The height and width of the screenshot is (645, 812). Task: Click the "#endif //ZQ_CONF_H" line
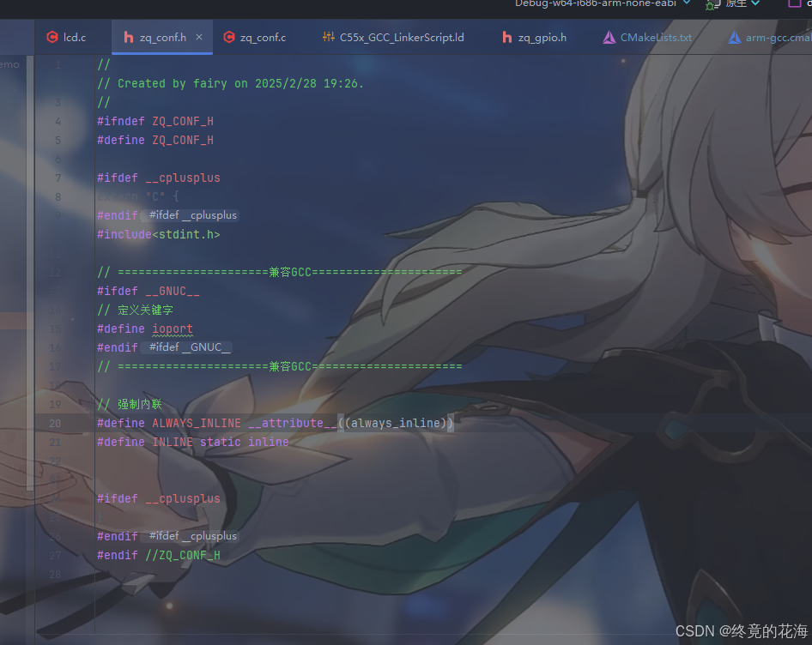[159, 556]
